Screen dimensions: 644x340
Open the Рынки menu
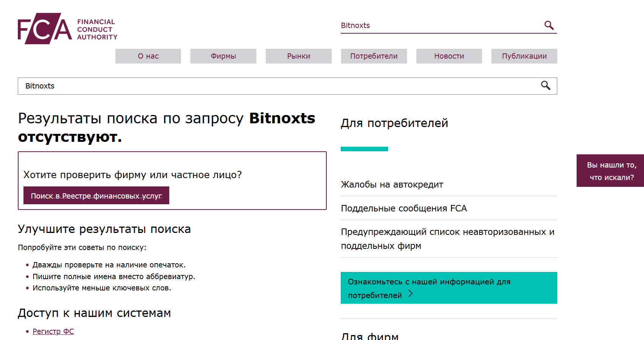tap(299, 56)
